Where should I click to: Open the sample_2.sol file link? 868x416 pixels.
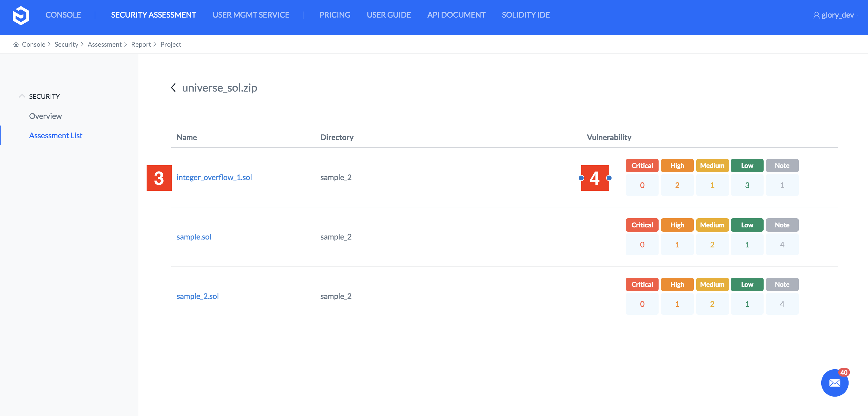[198, 296]
